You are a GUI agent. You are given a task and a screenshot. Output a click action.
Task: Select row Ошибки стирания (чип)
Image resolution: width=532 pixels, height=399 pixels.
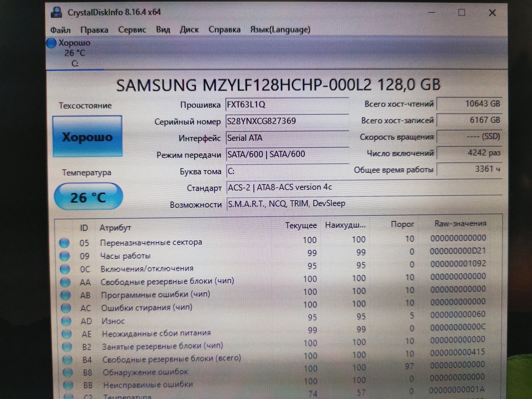273,305
